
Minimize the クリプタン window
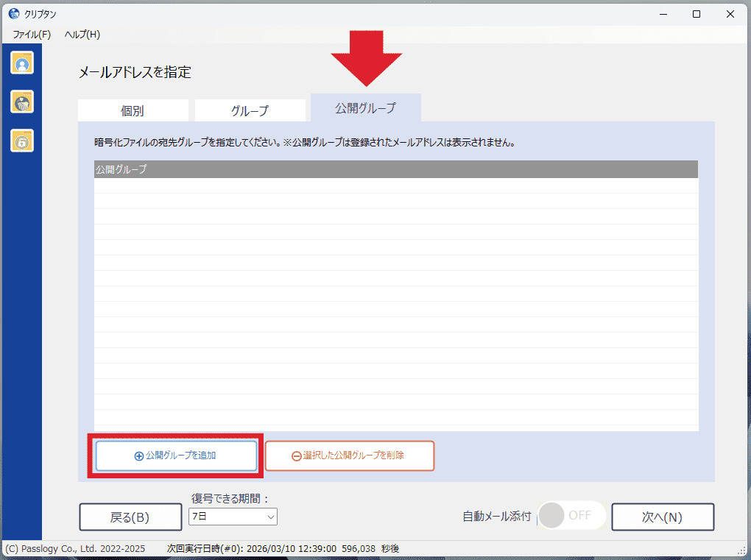662,14
